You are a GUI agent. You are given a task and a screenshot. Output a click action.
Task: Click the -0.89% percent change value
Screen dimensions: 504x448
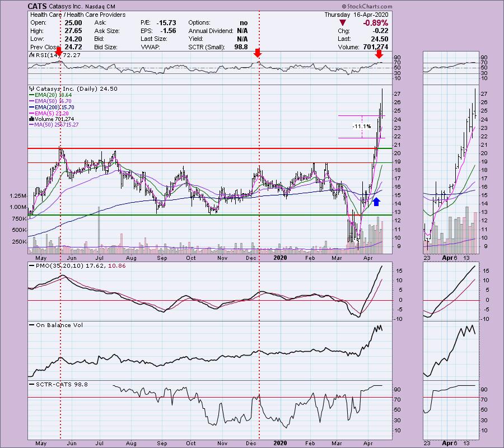coord(375,23)
